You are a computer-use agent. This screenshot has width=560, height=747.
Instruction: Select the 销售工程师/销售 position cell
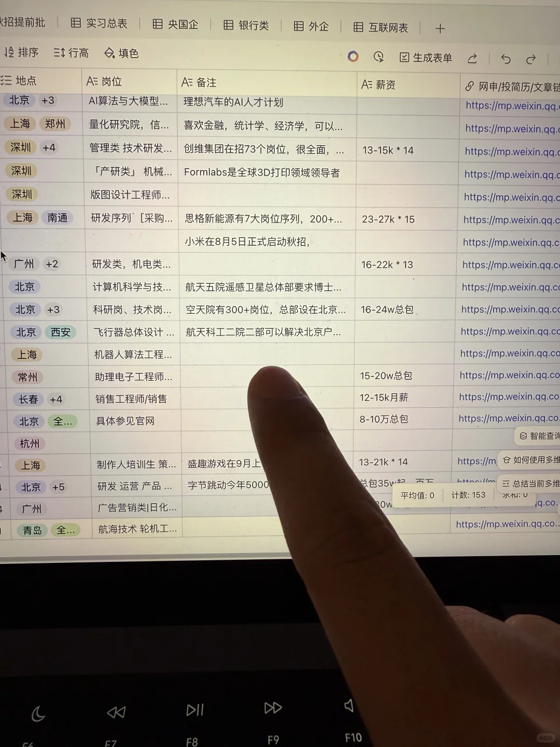(135, 398)
